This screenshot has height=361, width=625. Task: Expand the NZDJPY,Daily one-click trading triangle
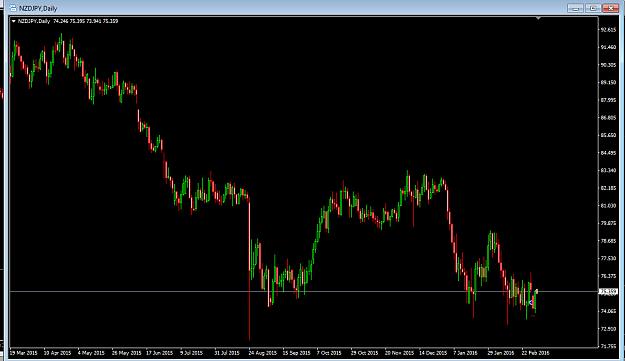(14, 21)
